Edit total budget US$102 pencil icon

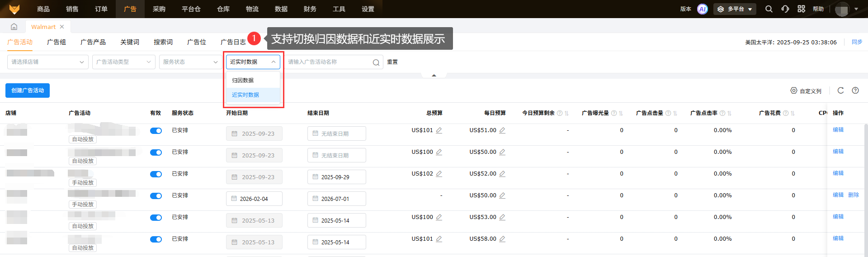click(x=439, y=174)
